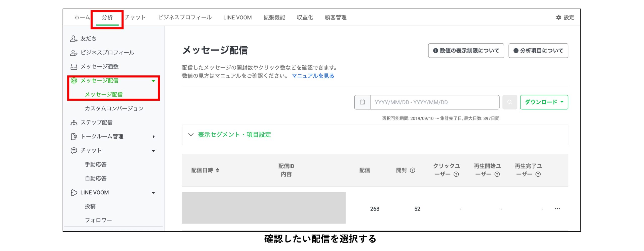Click the green メッセージ配信 broadcast icon
Screen dimensions: 644x251
73,80
